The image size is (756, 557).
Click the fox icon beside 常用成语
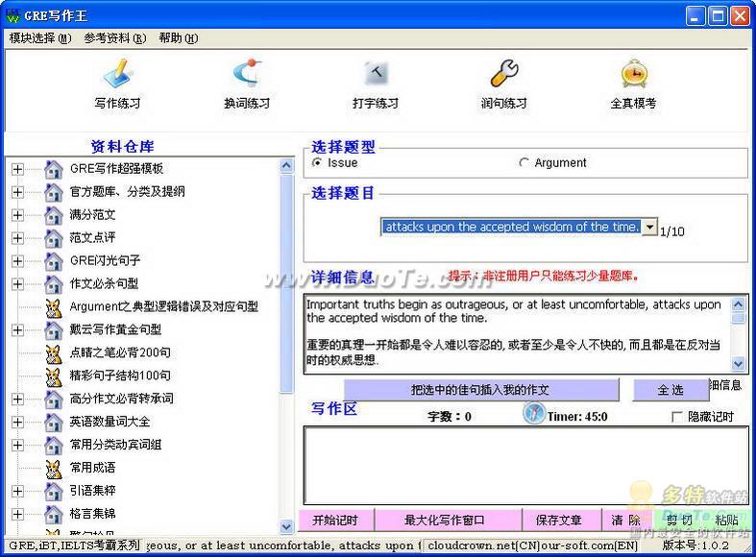(x=54, y=469)
